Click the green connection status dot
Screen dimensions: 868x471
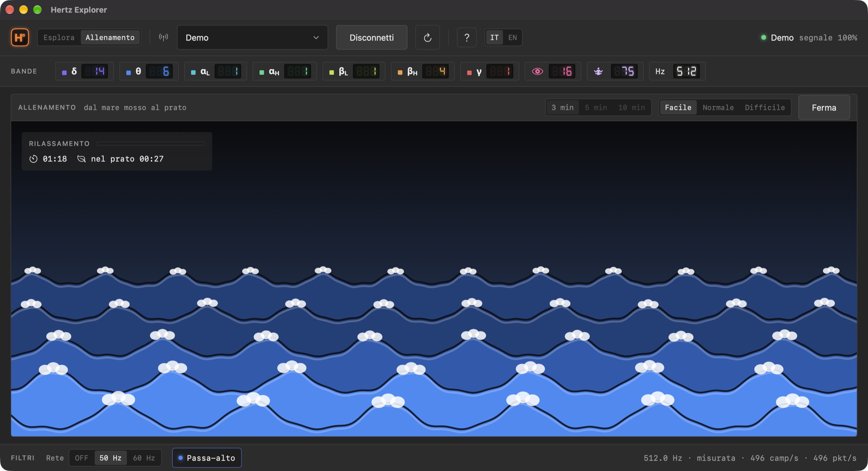[763, 37]
